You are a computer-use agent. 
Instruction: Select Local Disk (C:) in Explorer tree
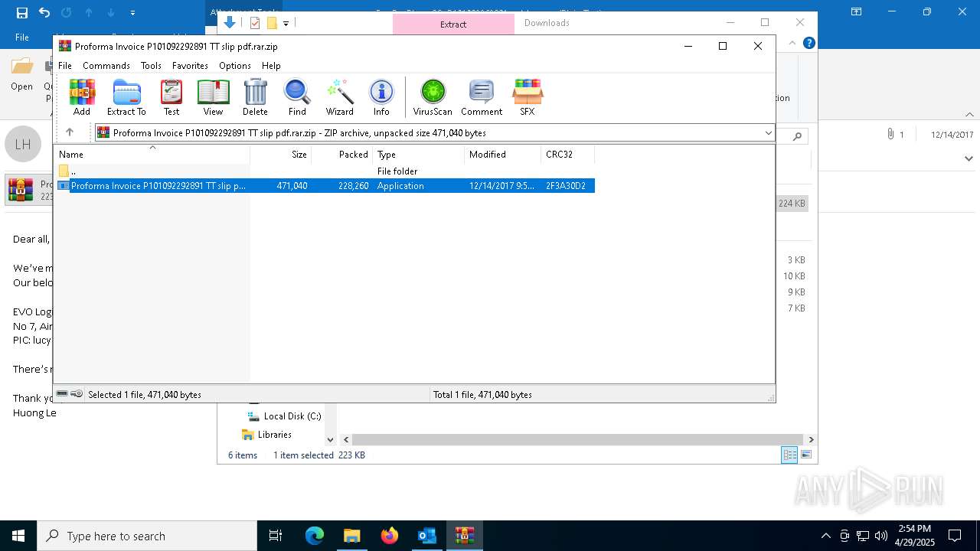tap(284, 416)
